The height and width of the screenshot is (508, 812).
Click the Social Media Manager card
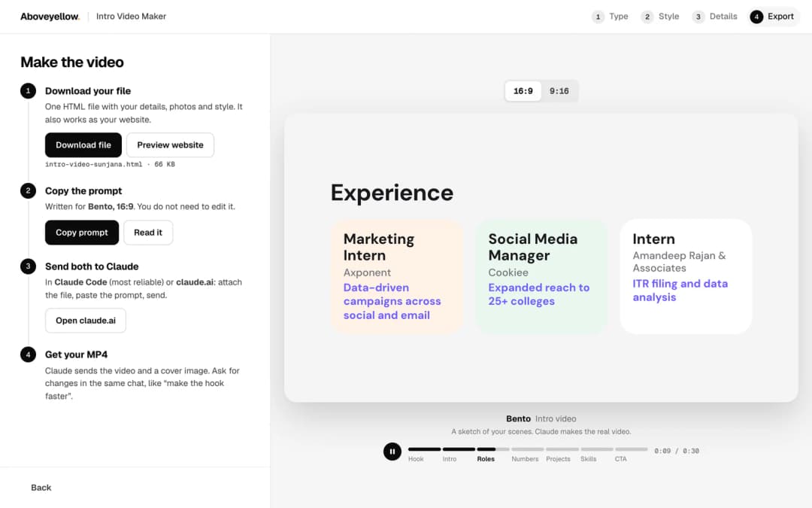pos(541,277)
